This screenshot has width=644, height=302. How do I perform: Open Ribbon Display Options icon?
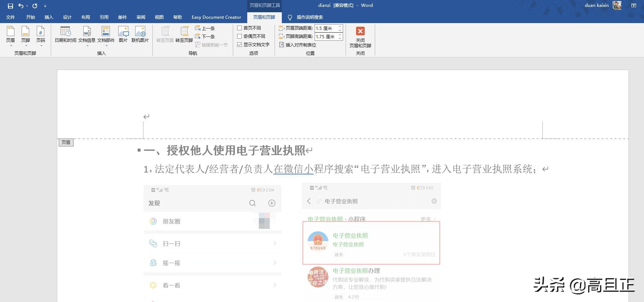pos(634,5)
